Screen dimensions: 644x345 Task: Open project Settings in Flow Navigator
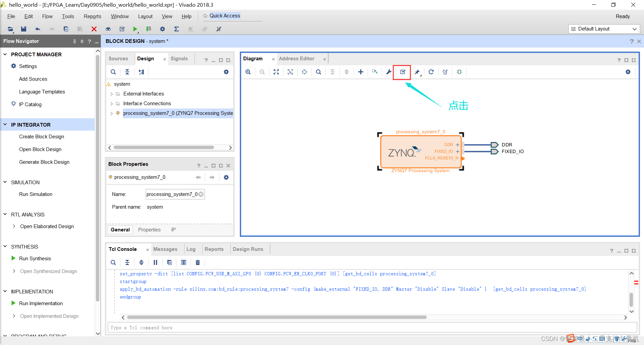coord(28,66)
